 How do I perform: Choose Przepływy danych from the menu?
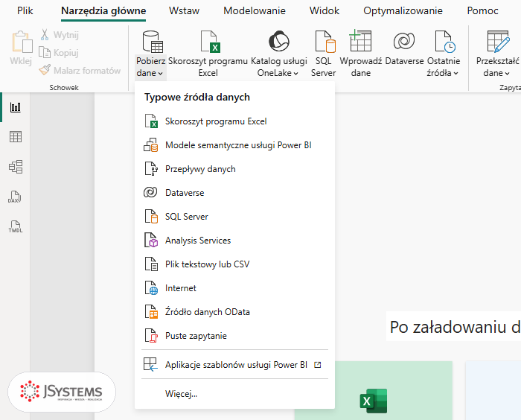click(x=234, y=169)
